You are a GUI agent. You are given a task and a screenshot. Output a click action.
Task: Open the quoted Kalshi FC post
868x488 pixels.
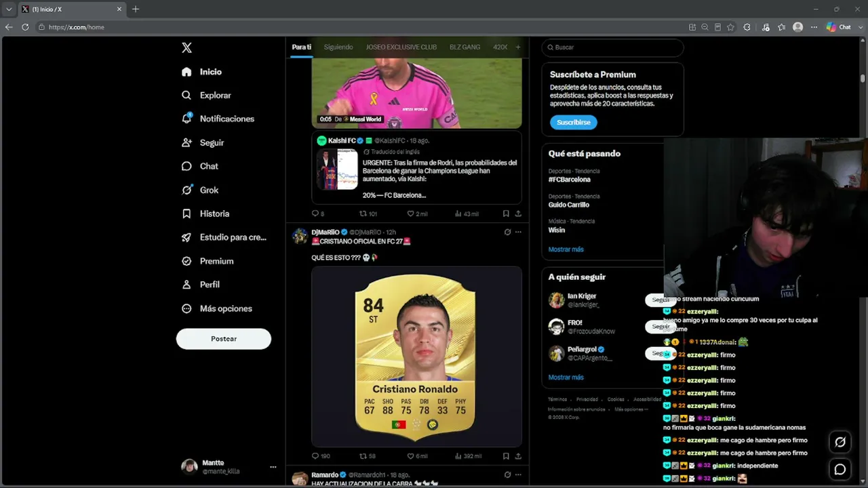(416, 167)
